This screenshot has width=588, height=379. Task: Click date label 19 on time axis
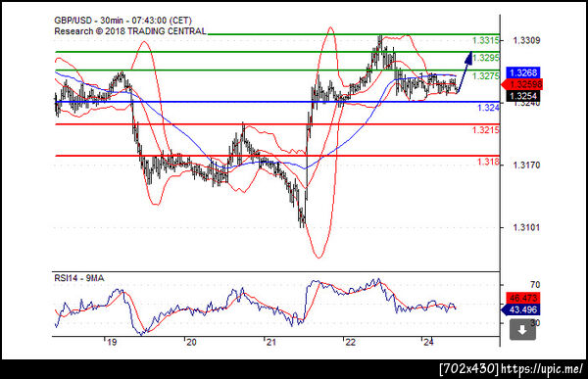pos(112,342)
